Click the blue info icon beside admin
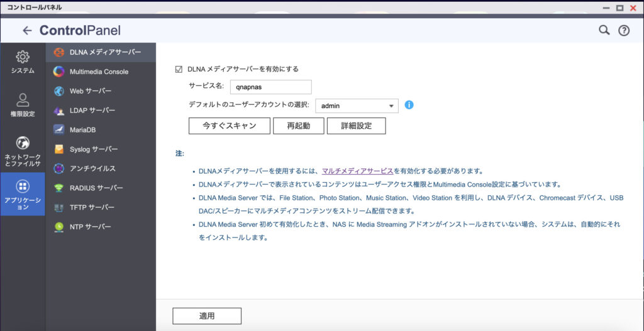 pos(409,105)
